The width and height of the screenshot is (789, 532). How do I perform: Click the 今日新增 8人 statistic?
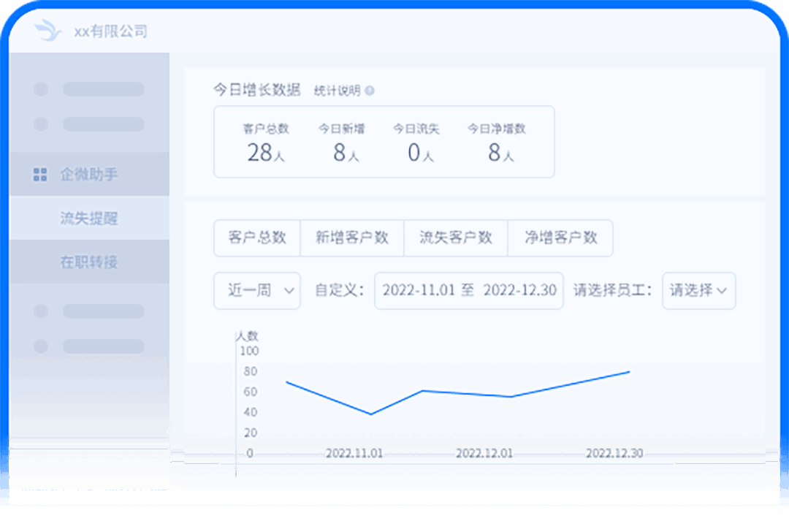(342, 144)
